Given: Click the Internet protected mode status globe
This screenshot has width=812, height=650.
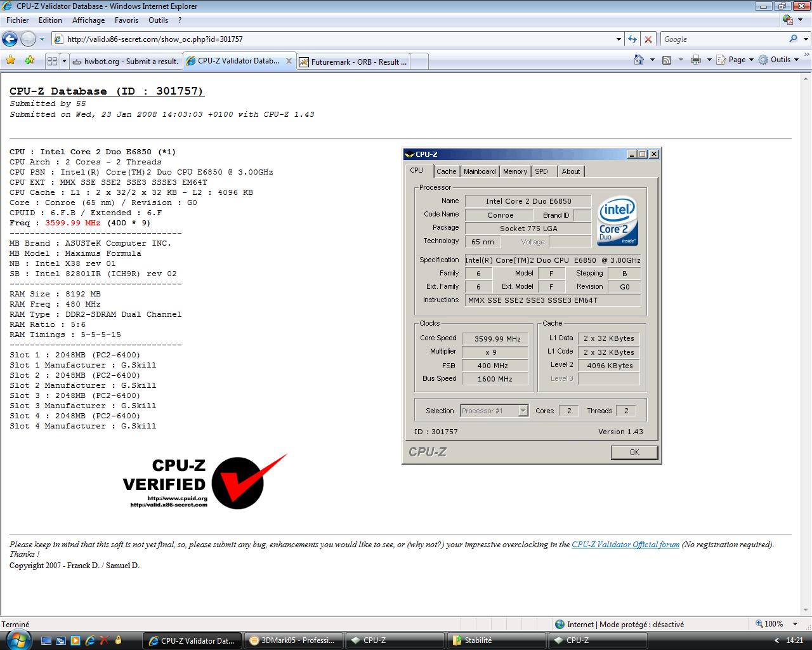Looking at the screenshot, I should tap(560, 624).
